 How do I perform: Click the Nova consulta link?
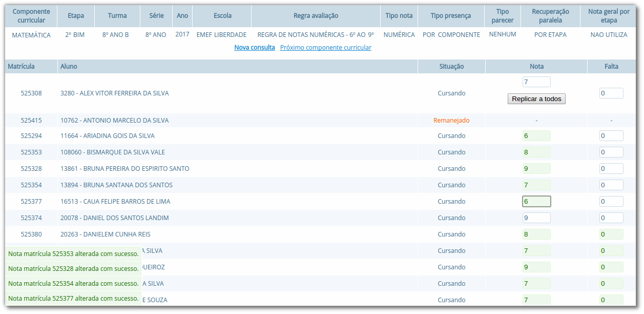coord(254,48)
